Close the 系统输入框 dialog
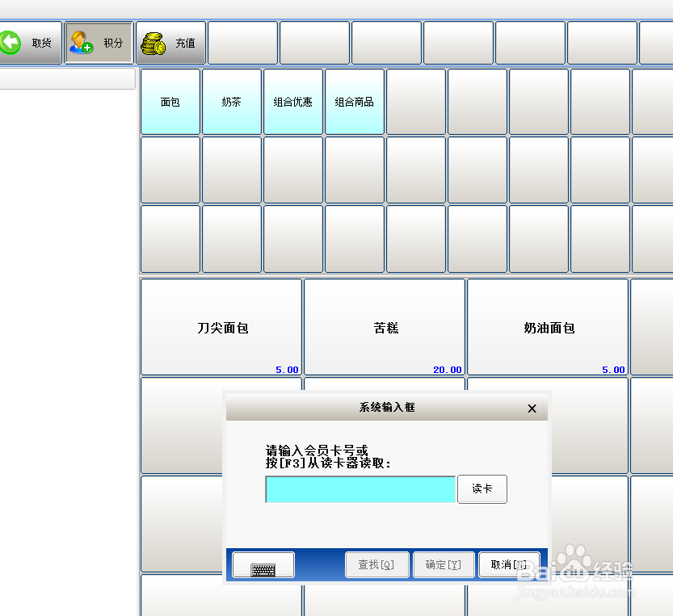This screenshot has height=616, width=673. 532,409
